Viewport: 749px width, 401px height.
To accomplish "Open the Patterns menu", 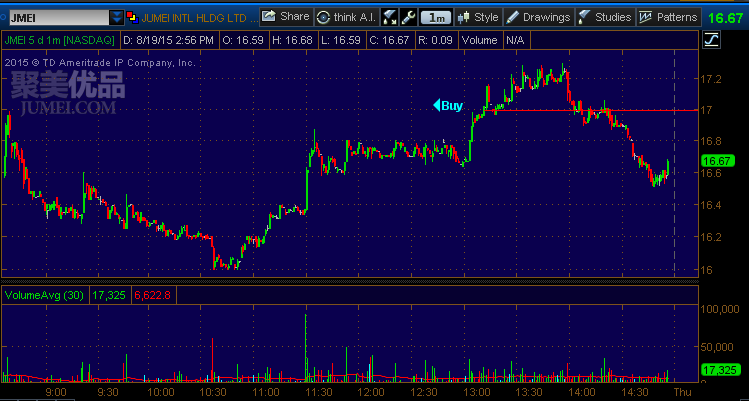I will [x=668, y=17].
